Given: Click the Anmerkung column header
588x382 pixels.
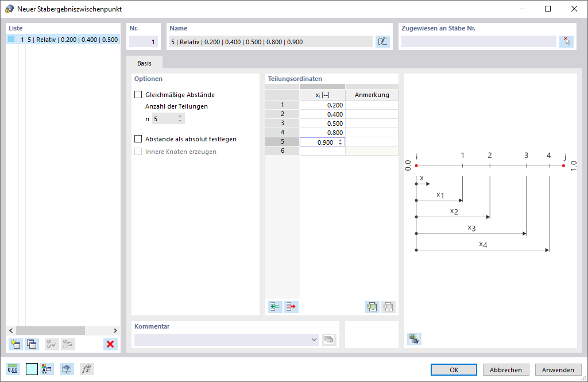Looking at the screenshot, I should (x=372, y=95).
